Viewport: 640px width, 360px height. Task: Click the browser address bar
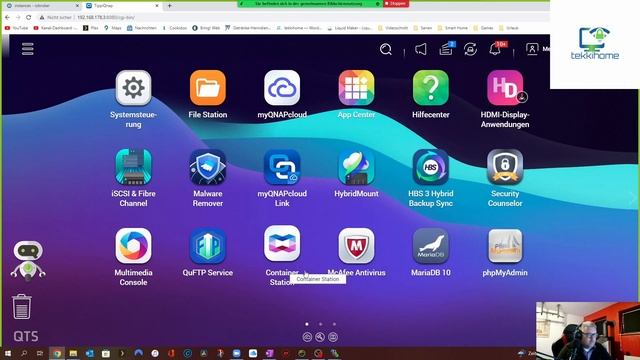pos(286,18)
